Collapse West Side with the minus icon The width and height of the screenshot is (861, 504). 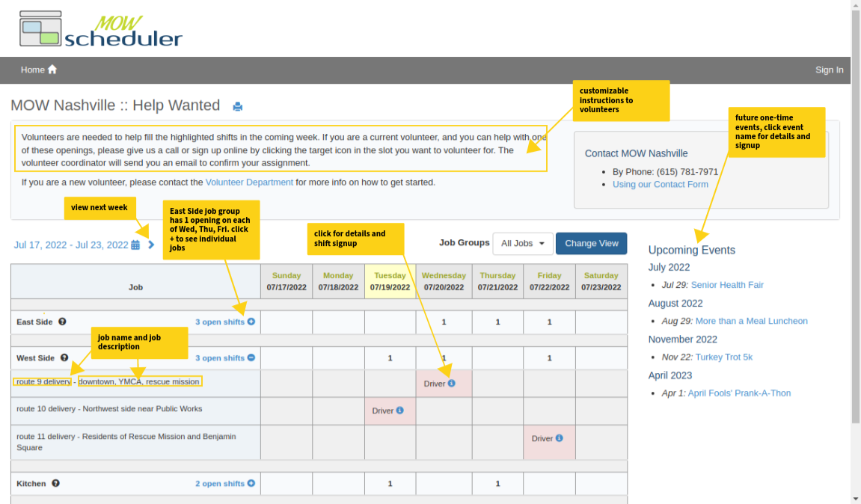click(x=251, y=358)
